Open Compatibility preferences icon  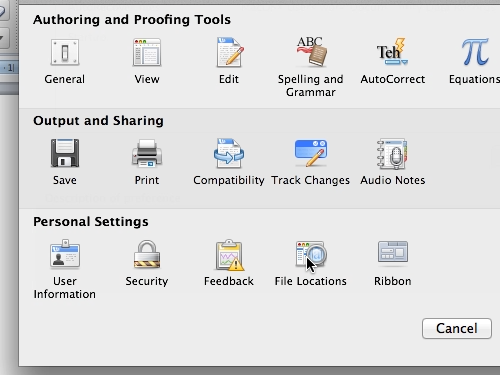pos(229,153)
